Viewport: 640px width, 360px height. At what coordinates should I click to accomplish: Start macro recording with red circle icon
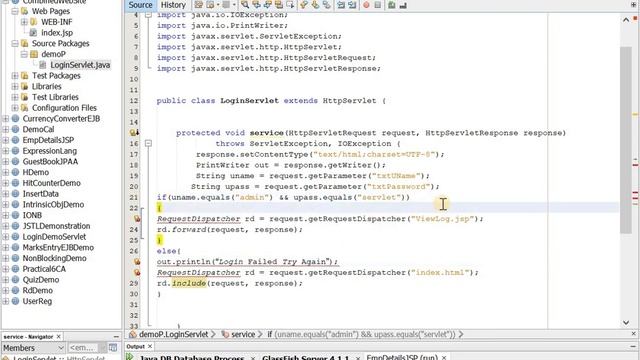pyautogui.click(x=366, y=5)
